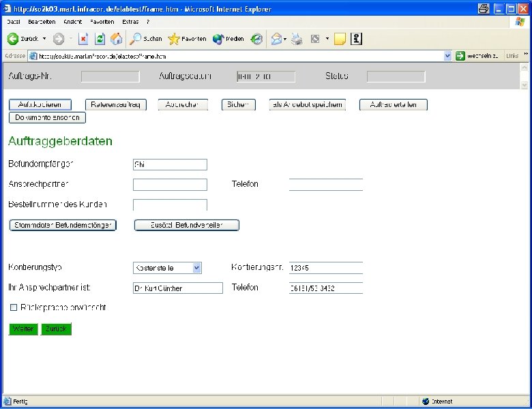Open the Medien toolbar button
This screenshot has height=409, width=532.
click(228, 39)
